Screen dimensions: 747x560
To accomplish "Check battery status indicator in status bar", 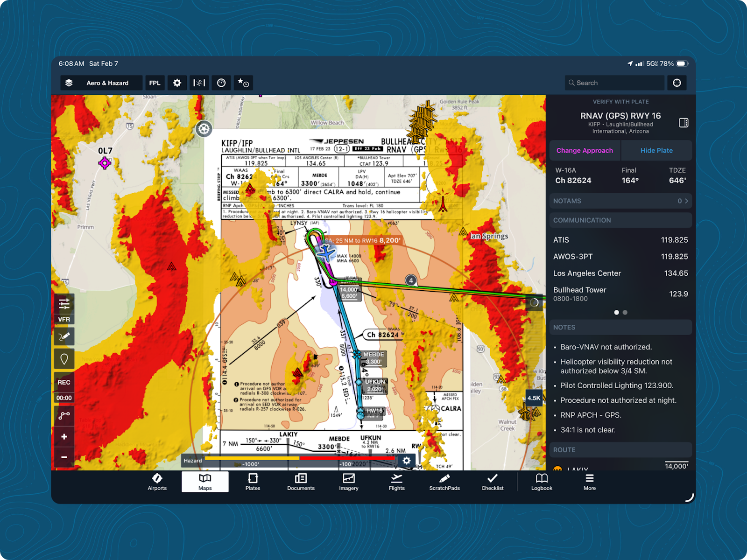I will tap(682, 63).
